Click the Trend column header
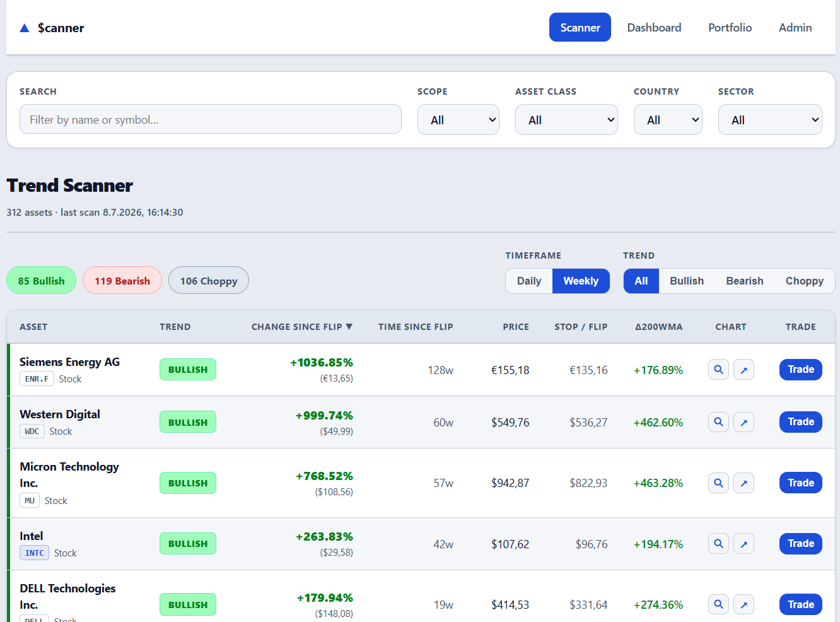This screenshot has height=622, width=840. coord(175,327)
